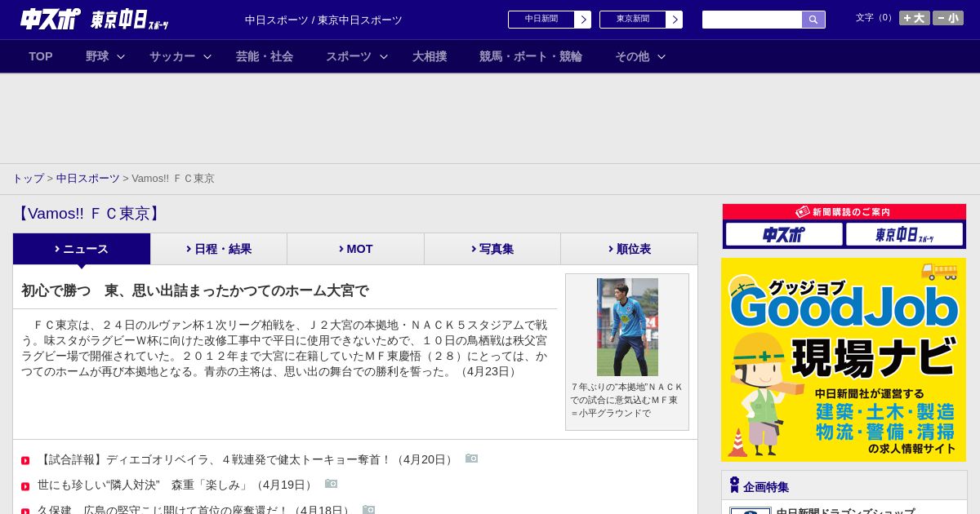Click the 中スポ logo in header
The width and height of the screenshot is (980, 514).
(51, 19)
